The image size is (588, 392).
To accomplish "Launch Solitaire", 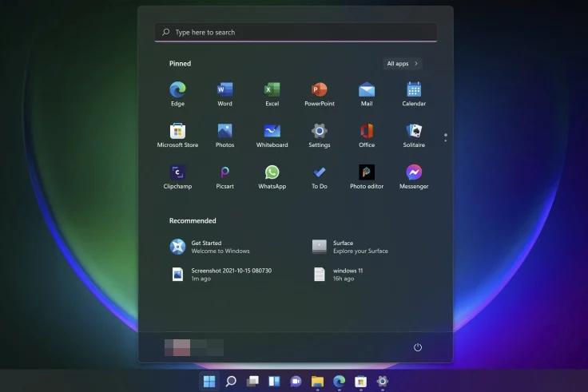I will (414, 135).
